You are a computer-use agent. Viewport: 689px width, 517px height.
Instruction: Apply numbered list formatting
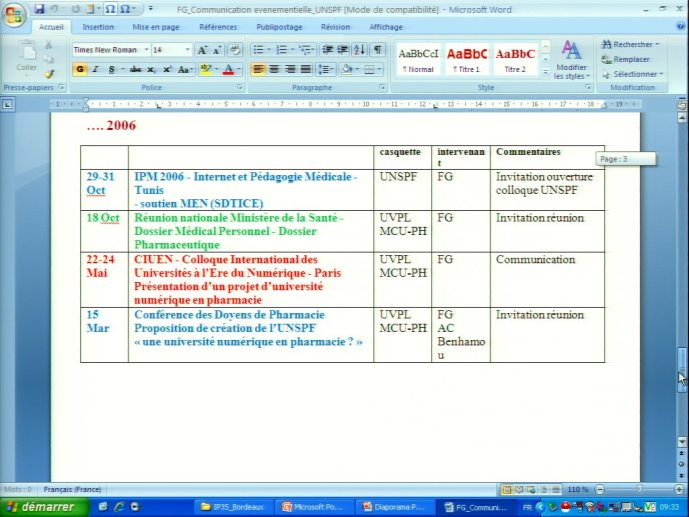[281, 50]
